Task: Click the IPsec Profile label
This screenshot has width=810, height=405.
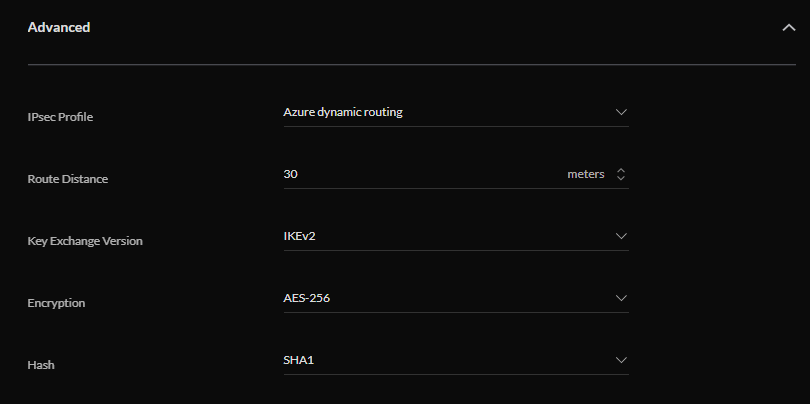Action: click(x=60, y=117)
